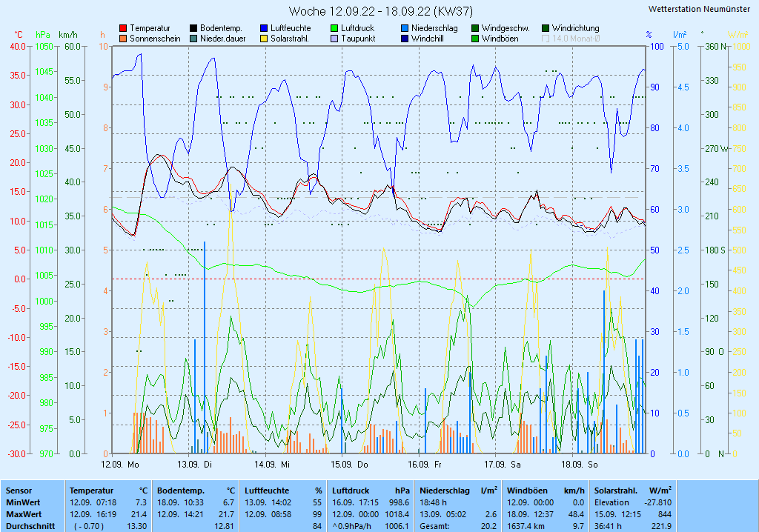759x532 pixels.
Task: Click the dark green Windgeschw. legend swatch
Action: pyautogui.click(x=475, y=29)
